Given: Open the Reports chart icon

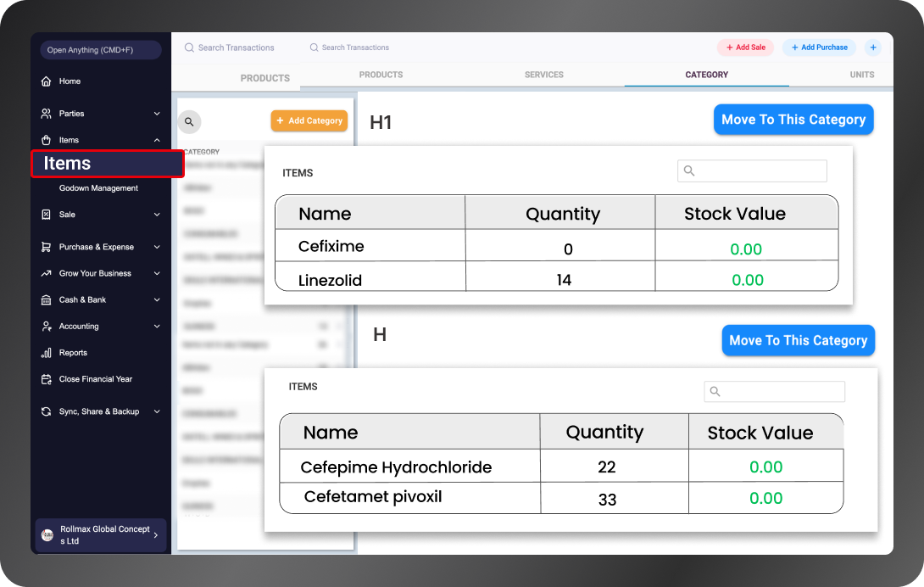Looking at the screenshot, I should [x=46, y=352].
